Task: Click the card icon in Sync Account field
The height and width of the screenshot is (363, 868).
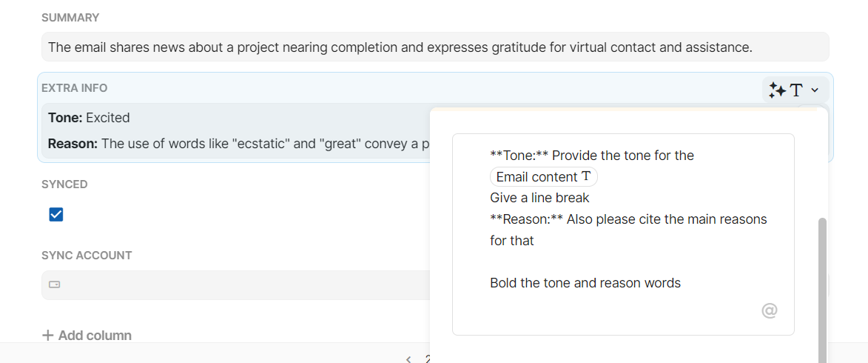Action: click(55, 284)
